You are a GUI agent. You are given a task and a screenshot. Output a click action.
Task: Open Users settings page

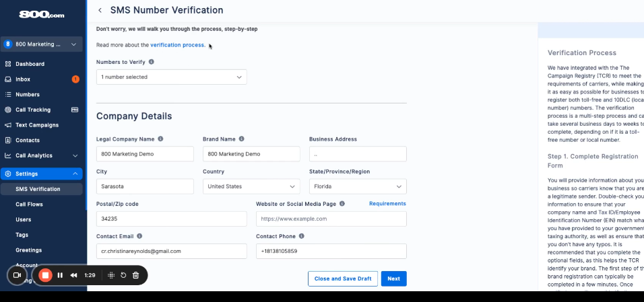tap(24, 219)
